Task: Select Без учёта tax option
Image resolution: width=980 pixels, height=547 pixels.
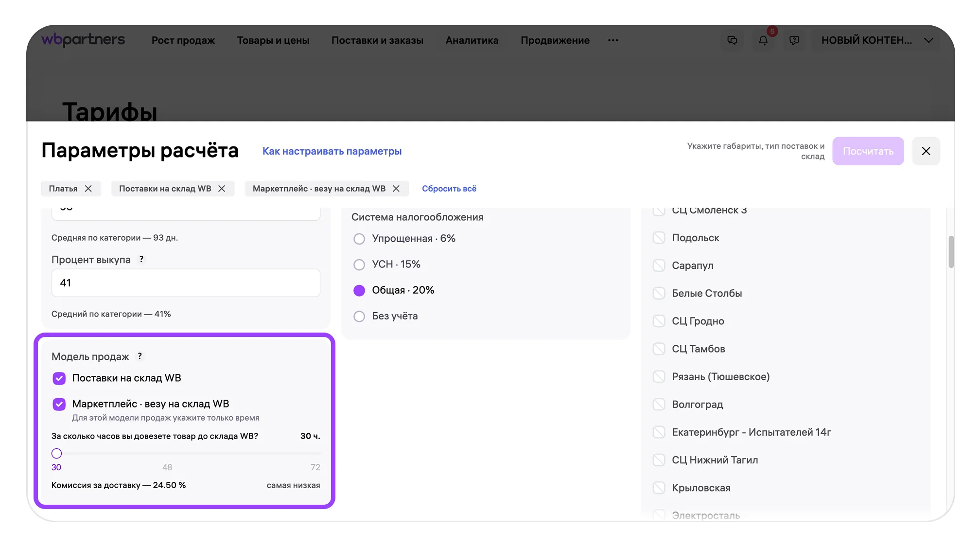Action: click(x=359, y=317)
